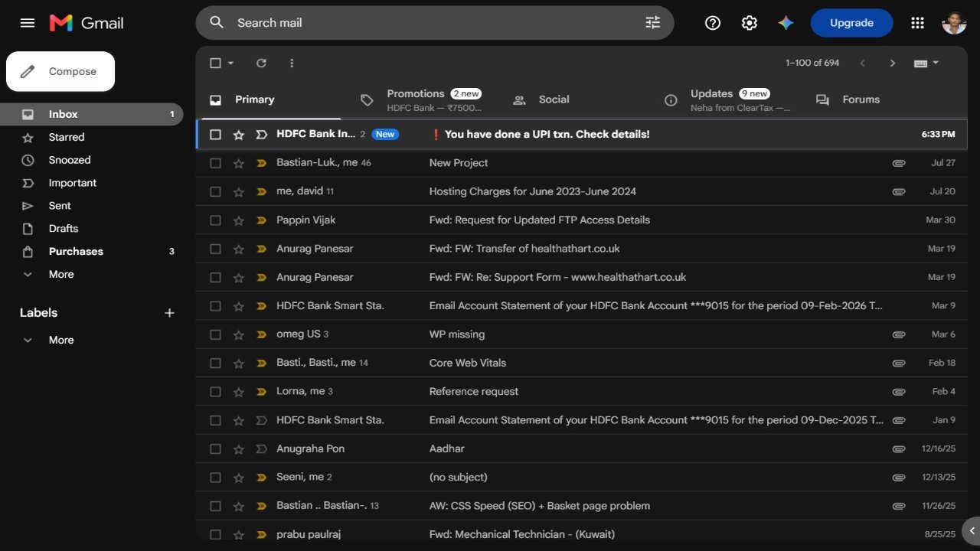Open the More options three-dot menu
Screen dimensions: 980x551
click(x=292, y=63)
